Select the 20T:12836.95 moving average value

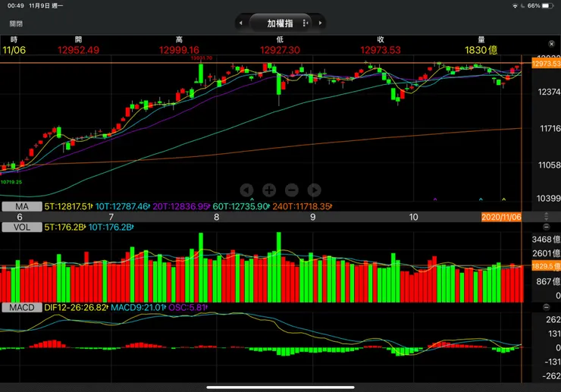point(181,206)
